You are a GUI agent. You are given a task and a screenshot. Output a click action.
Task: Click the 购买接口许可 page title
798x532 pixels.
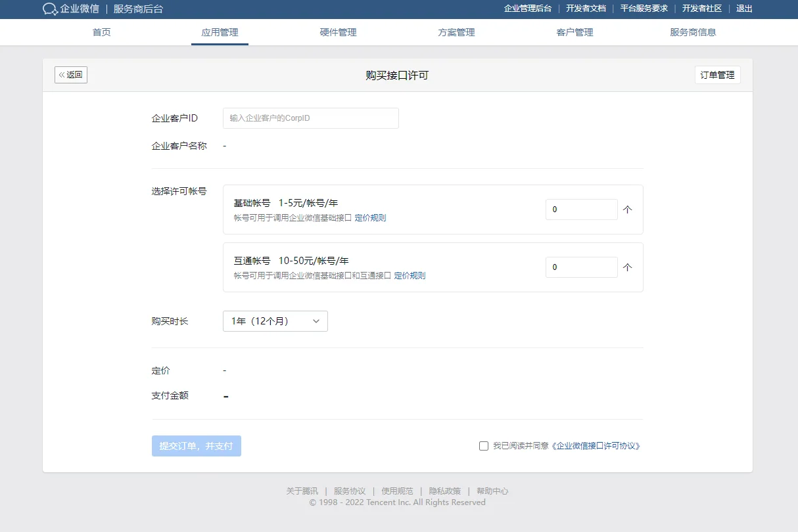coord(397,76)
